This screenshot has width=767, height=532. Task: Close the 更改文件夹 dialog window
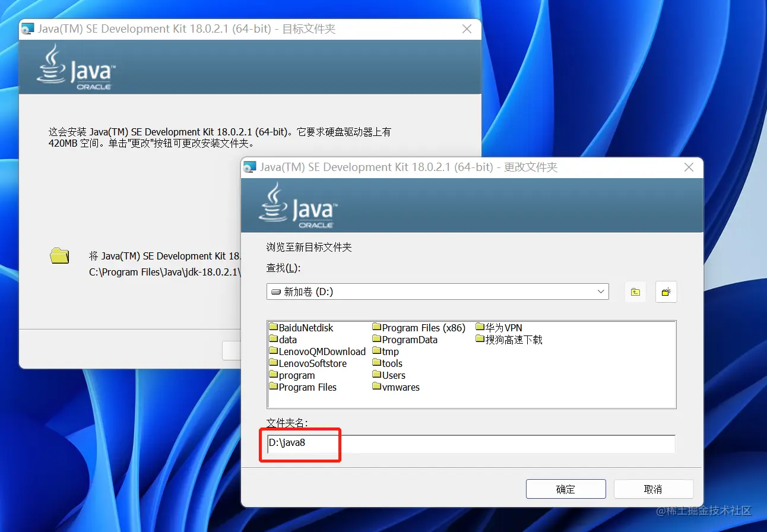(689, 167)
